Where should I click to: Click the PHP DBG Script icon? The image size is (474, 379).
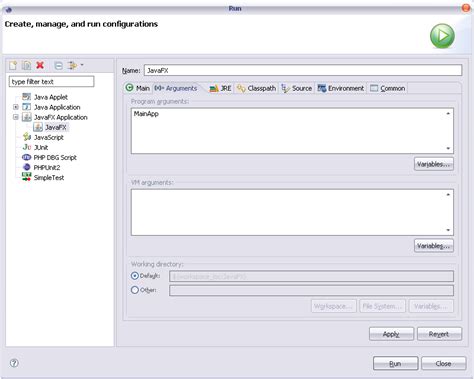(x=26, y=157)
